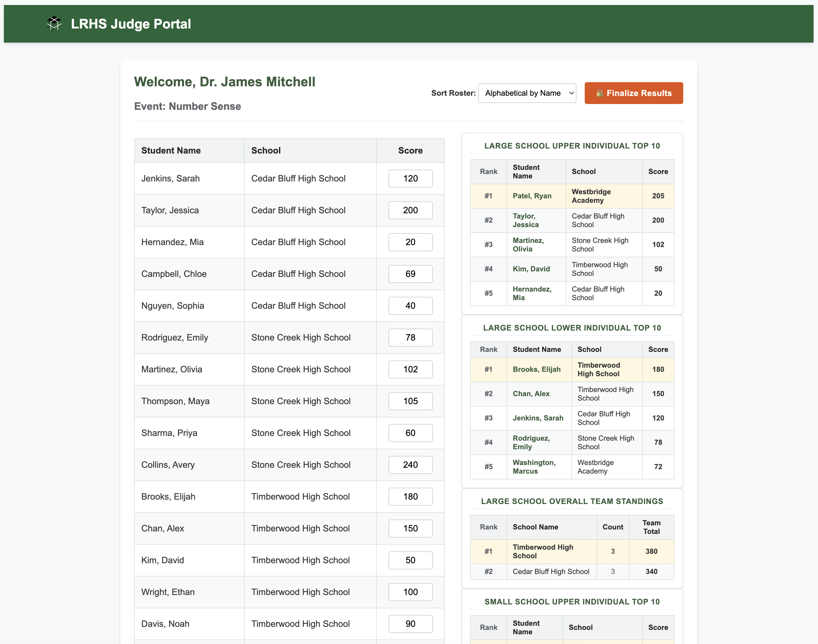Click Rodriguez, Emily in Lower Top 10
This screenshot has width=818, height=644.
click(531, 442)
